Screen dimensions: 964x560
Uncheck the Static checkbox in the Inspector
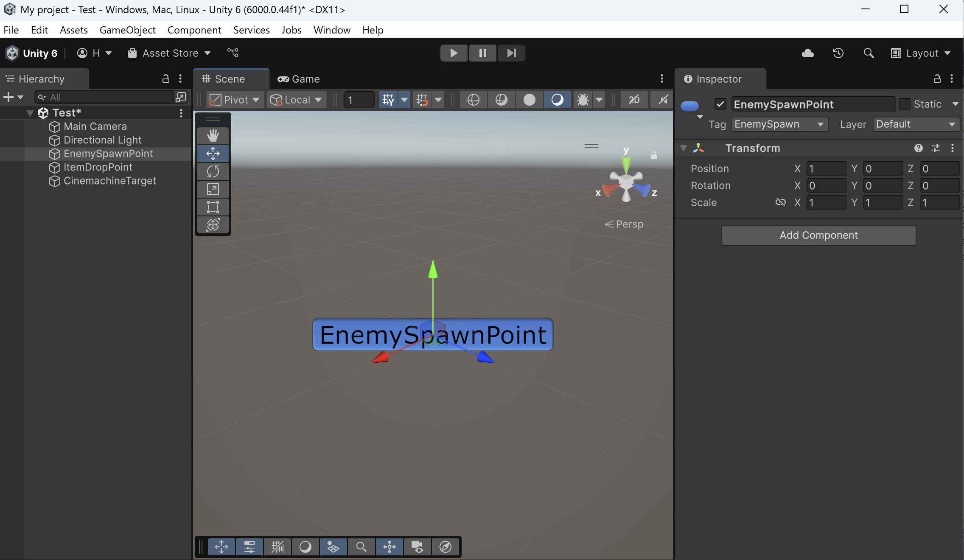(904, 104)
